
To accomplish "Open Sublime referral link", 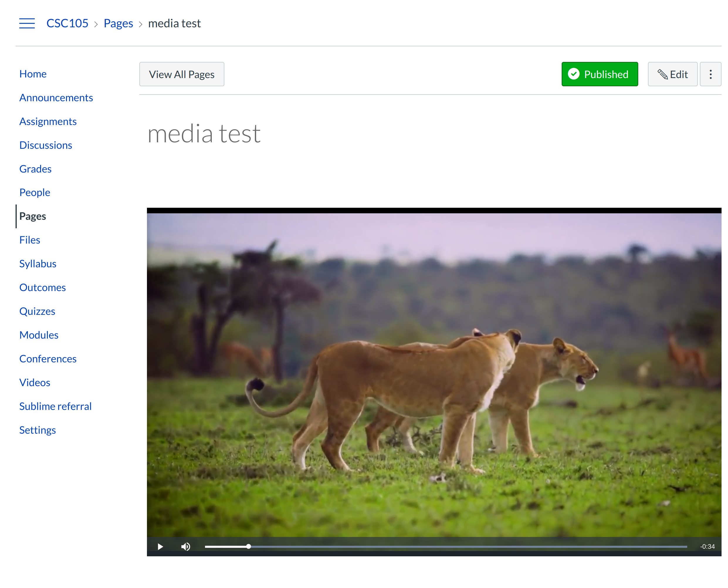I will pyautogui.click(x=55, y=406).
